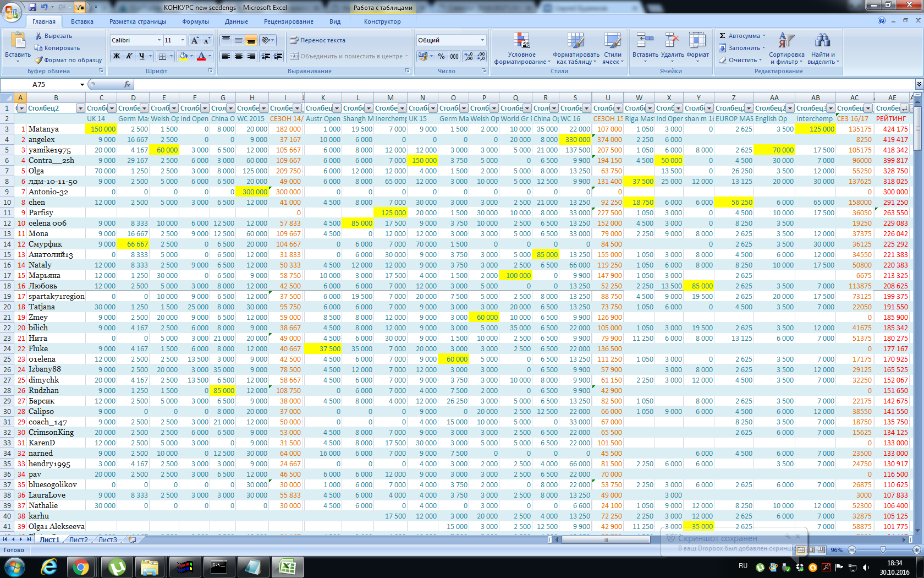Click the percent style icon

point(441,56)
